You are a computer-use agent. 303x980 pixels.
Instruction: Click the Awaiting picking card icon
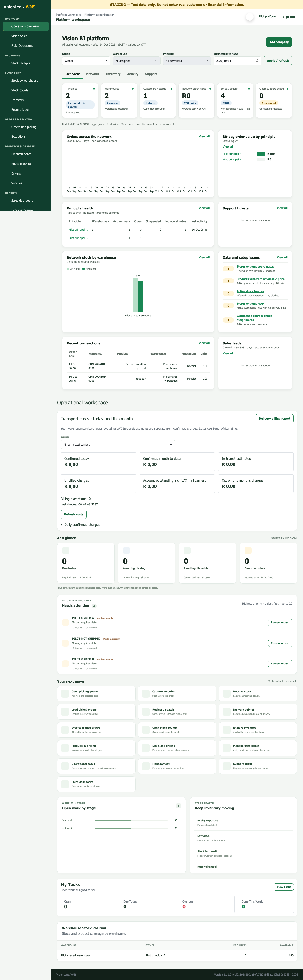126,551
